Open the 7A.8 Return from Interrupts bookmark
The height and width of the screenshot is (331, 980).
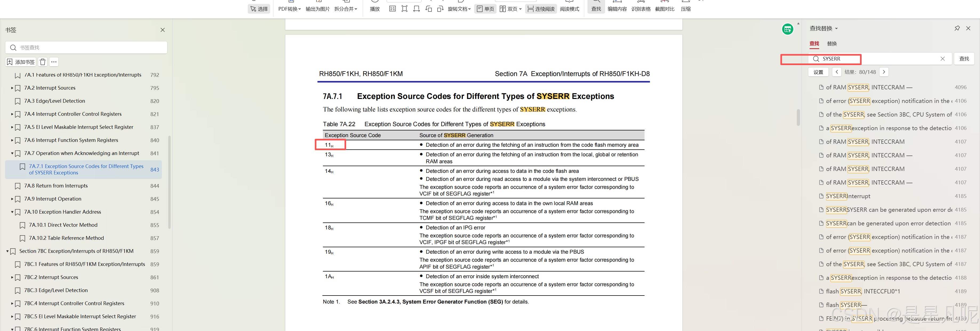[x=56, y=186]
